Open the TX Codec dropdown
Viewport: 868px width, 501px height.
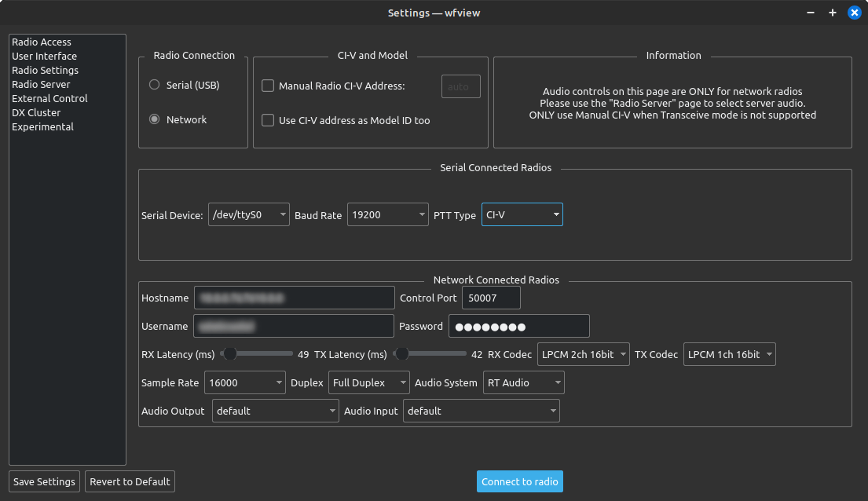[x=729, y=354]
